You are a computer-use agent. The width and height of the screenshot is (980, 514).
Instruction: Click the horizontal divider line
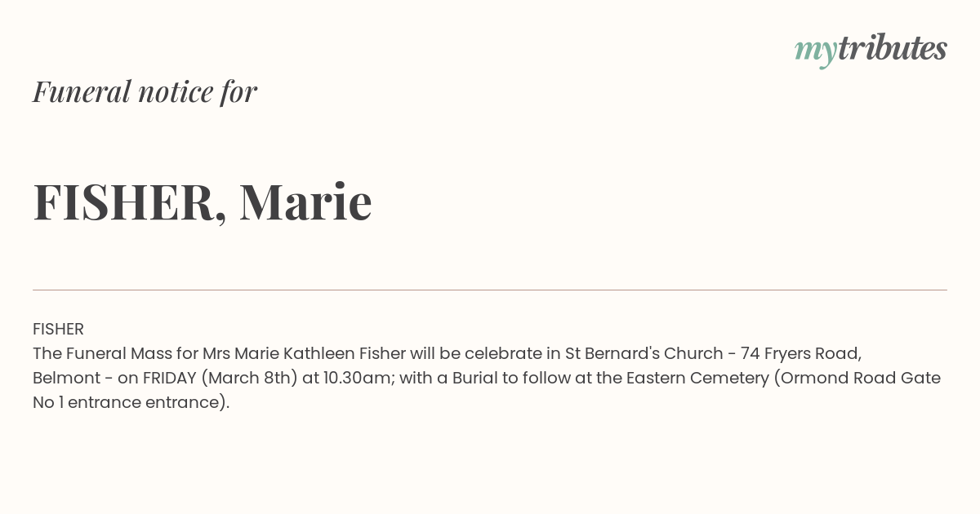point(490,290)
